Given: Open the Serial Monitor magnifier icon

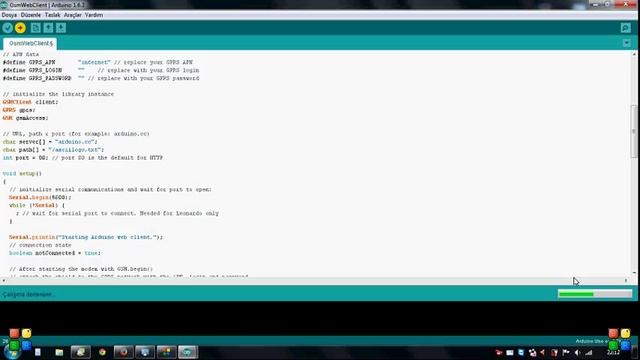Looking at the screenshot, I should (625, 28).
